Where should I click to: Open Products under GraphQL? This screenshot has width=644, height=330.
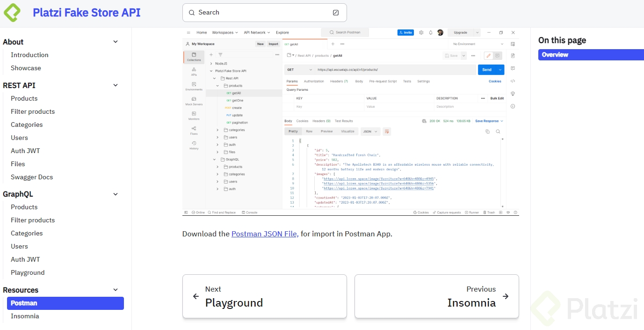click(24, 207)
